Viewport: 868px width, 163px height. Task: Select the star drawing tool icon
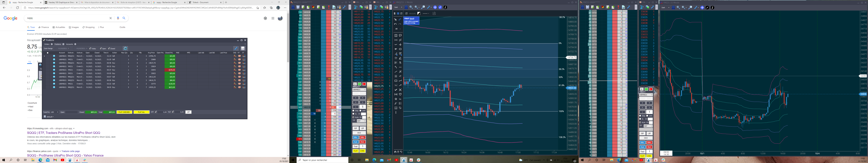tap(396, 99)
